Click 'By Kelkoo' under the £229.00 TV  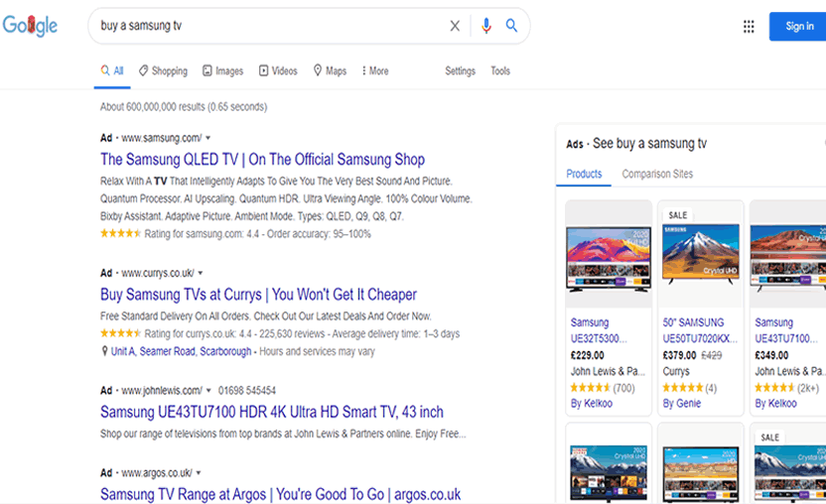click(592, 404)
